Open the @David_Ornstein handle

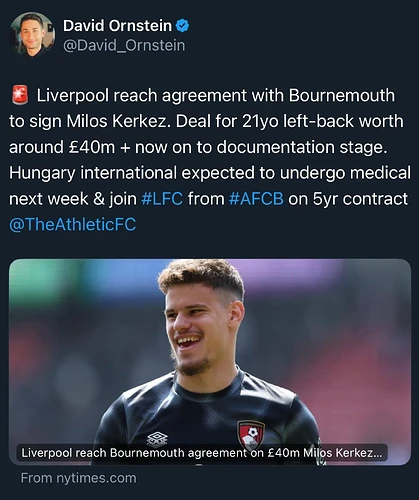[124, 45]
